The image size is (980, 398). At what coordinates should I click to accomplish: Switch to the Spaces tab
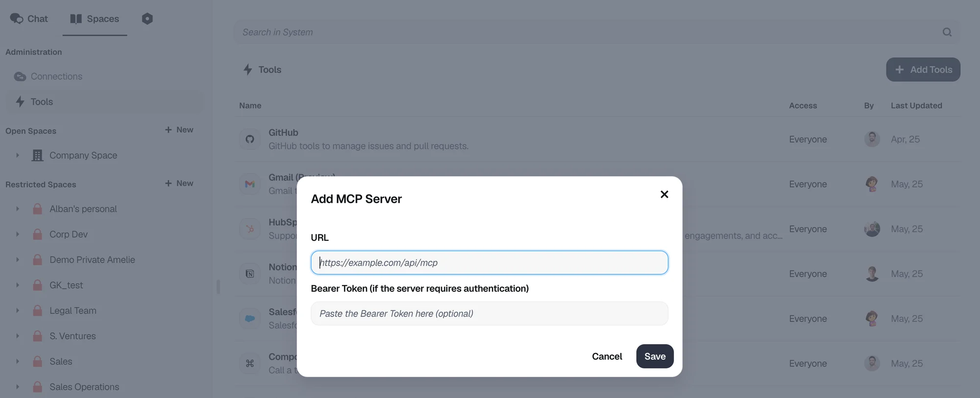point(95,19)
